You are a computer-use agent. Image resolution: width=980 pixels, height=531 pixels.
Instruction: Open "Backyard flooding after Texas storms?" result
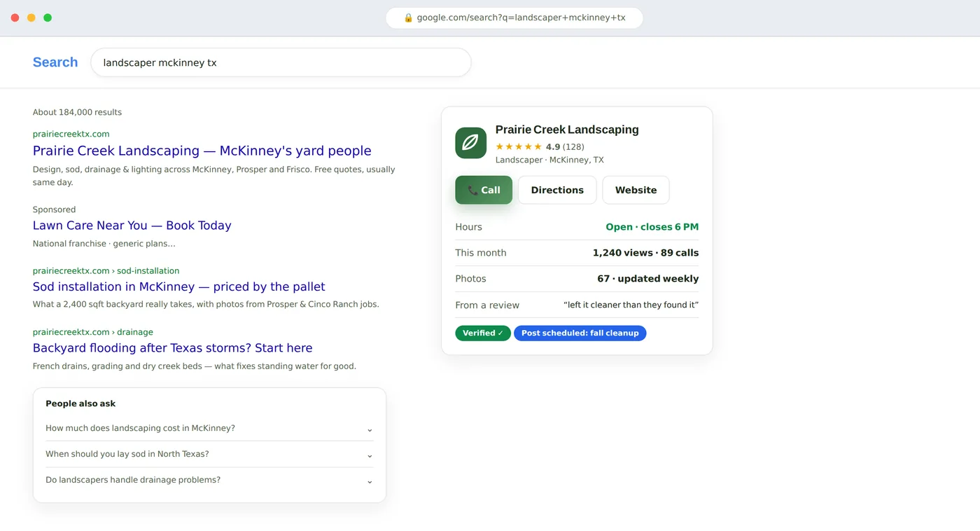click(x=173, y=348)
